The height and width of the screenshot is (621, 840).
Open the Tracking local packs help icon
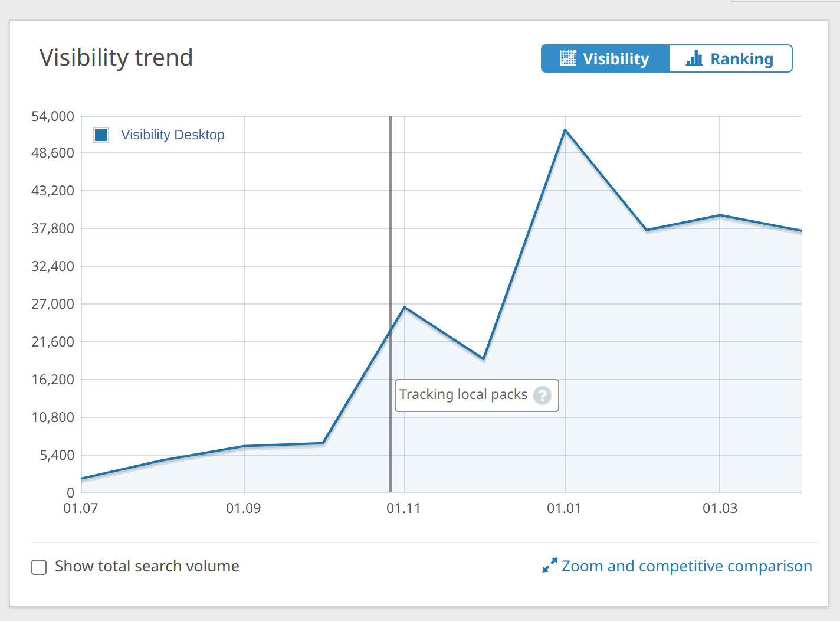[542, 395]
